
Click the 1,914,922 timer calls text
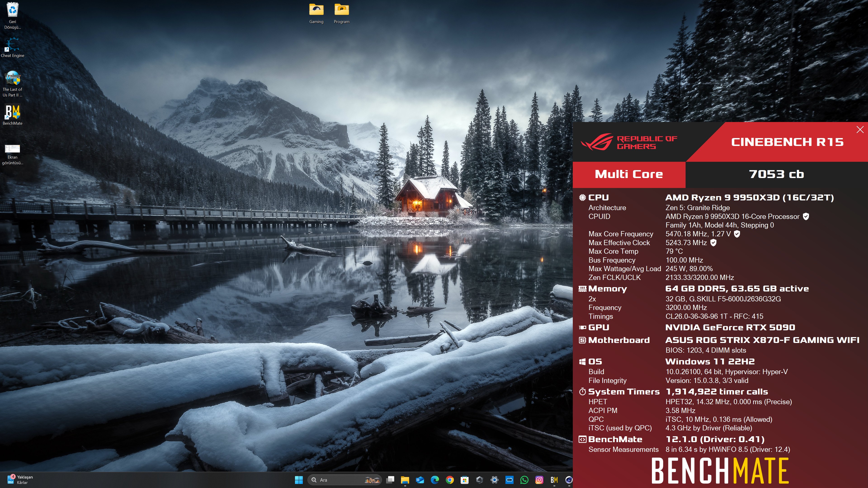[717, 392]
